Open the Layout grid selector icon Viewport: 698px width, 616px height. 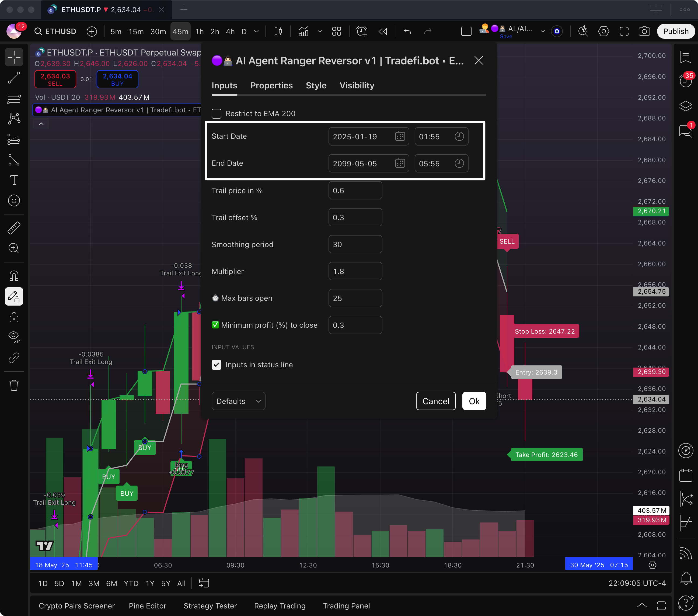pyautogui.click(x=336, y=32)
